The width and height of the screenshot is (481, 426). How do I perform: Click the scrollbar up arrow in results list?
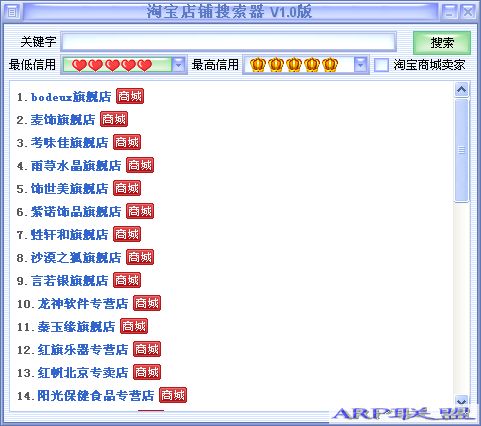pos(462,89)
